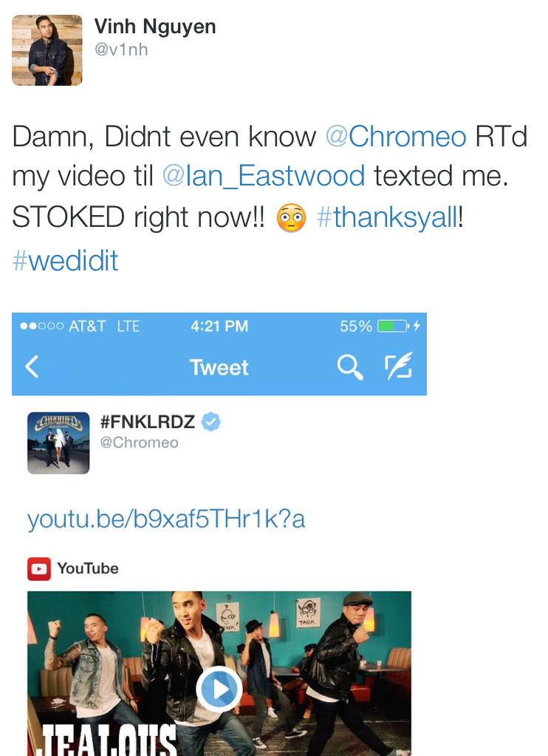Open Vinh Nguyen's profile picture
This screenshot has width=548, height=756.
(47, 50)
